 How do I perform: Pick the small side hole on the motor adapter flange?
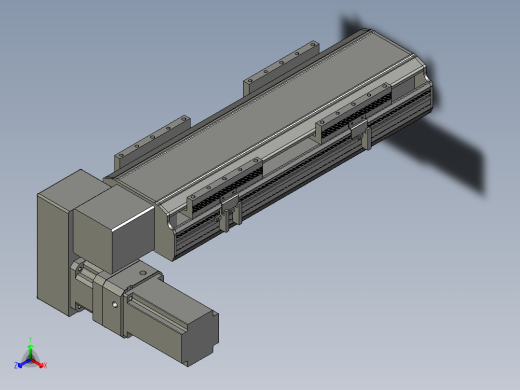(115, 304)
